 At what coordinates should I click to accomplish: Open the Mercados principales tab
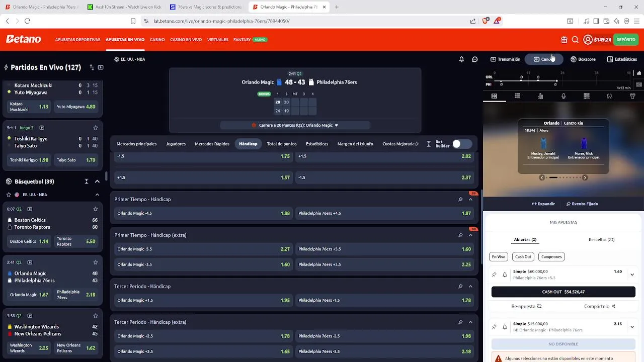click(x=136, y=144)
